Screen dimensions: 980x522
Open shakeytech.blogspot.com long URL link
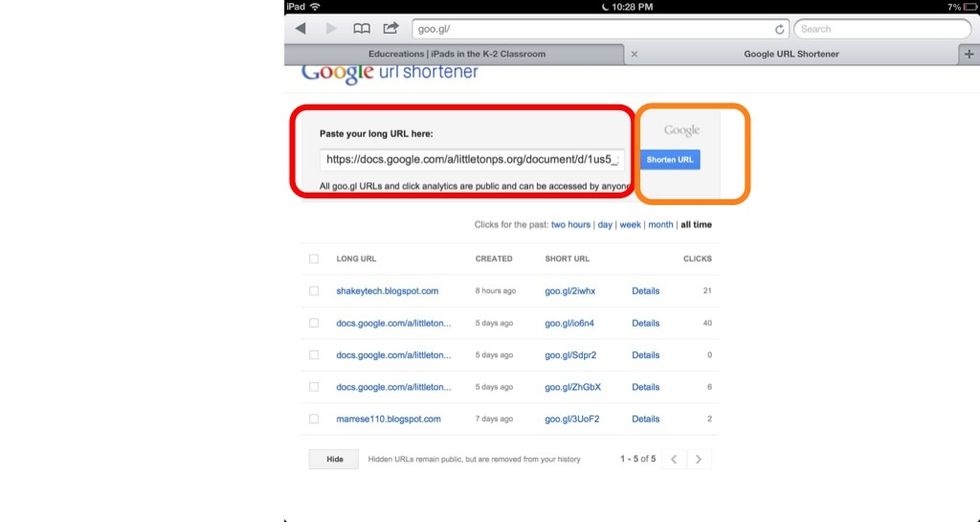tap(387, 291)
